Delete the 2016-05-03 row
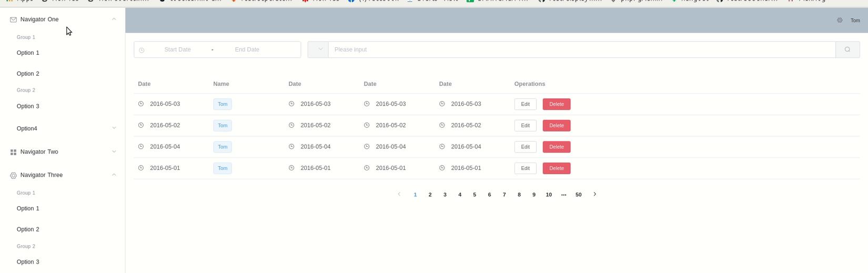This screenshot has height=273, width=868. point(557,104)
